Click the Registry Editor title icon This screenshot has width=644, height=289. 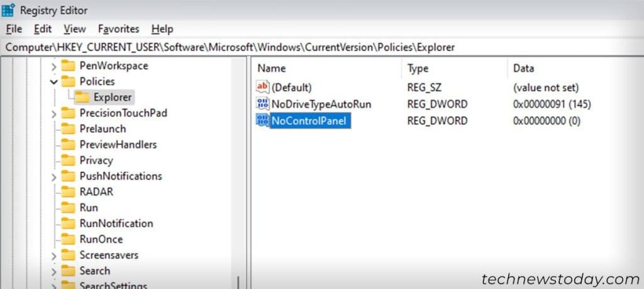pos(8,10)
